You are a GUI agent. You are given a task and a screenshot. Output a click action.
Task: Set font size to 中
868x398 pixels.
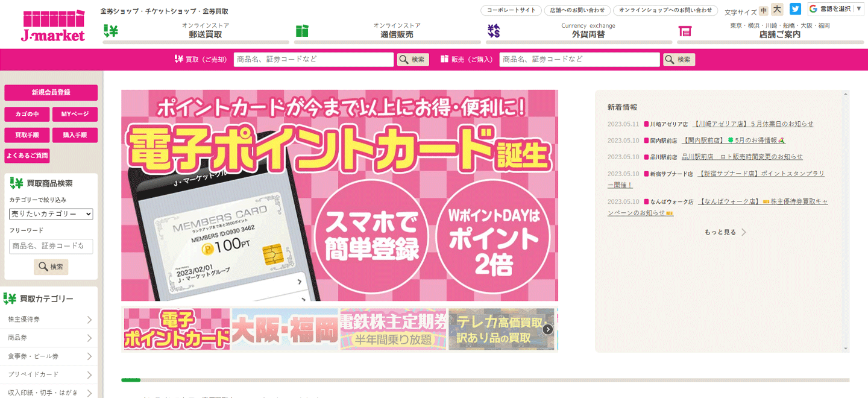click(764, 10)
